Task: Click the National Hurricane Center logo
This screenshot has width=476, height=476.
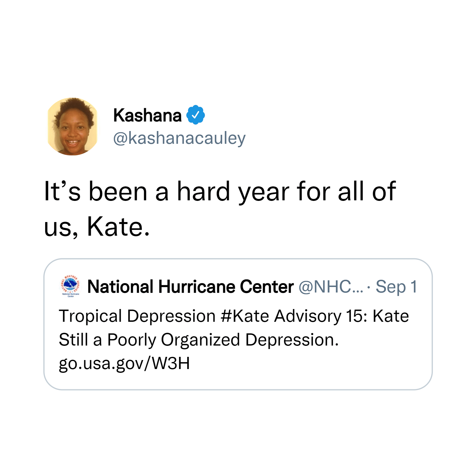Action: [x=70, y=286]
